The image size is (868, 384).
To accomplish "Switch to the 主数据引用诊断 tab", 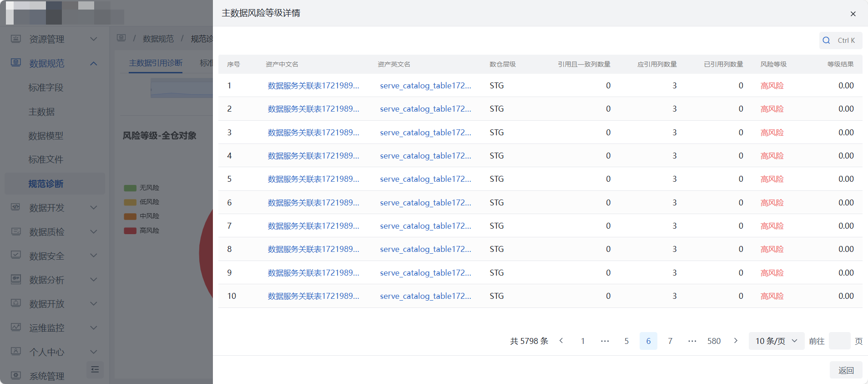I will tap(156, 63).
